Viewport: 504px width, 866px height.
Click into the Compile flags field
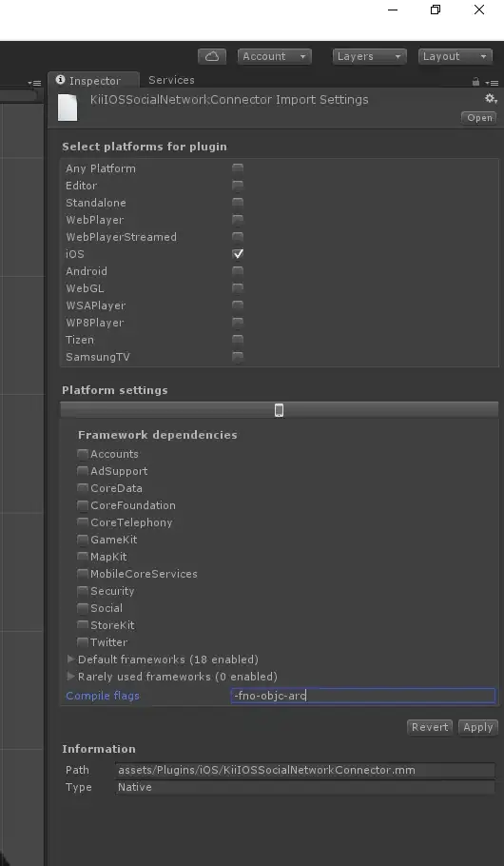[x=363, y=696]
